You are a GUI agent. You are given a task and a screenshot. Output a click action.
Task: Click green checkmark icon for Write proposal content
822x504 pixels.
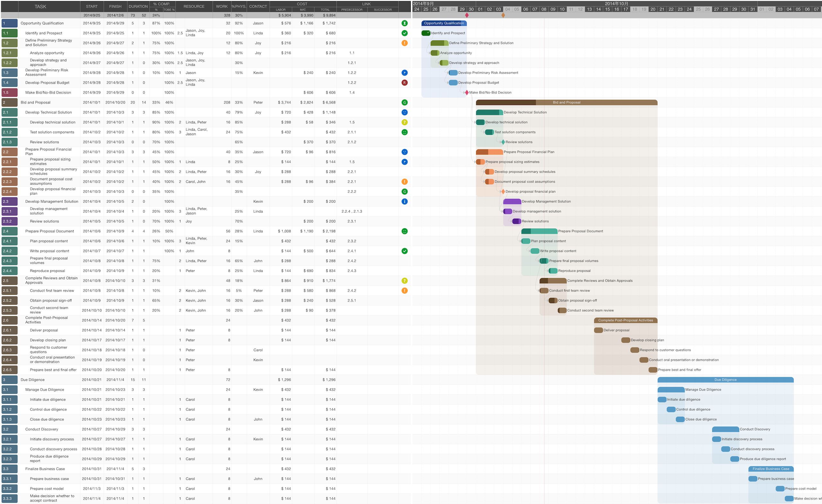pos(404,251)
